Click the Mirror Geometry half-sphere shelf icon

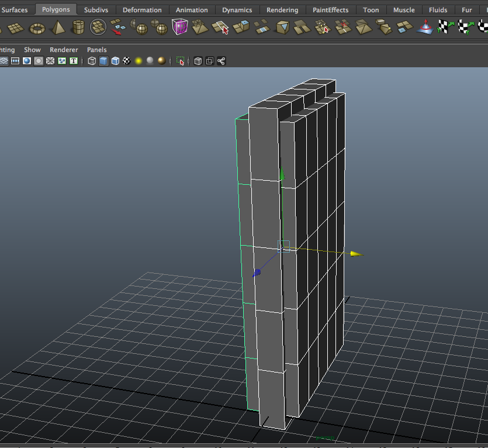(139, 27)
